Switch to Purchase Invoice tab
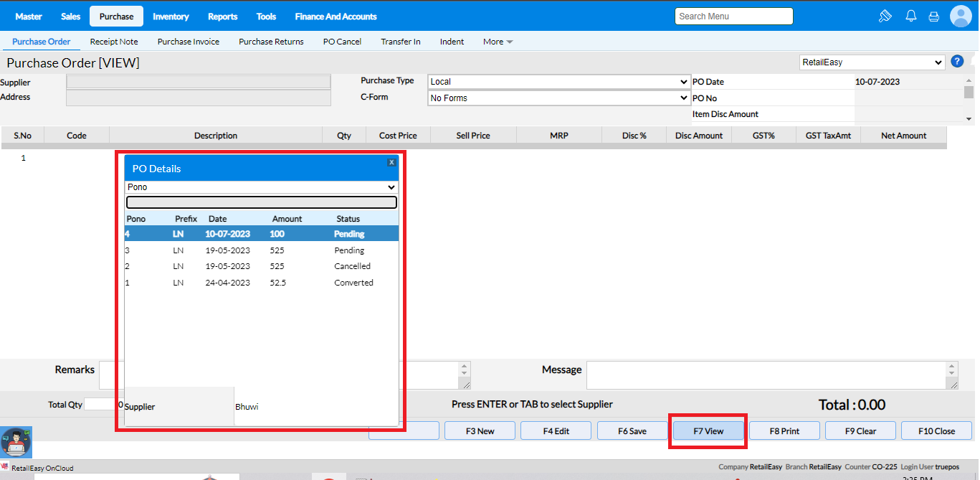This screenshot has width=980, height=480. [189, 42]
